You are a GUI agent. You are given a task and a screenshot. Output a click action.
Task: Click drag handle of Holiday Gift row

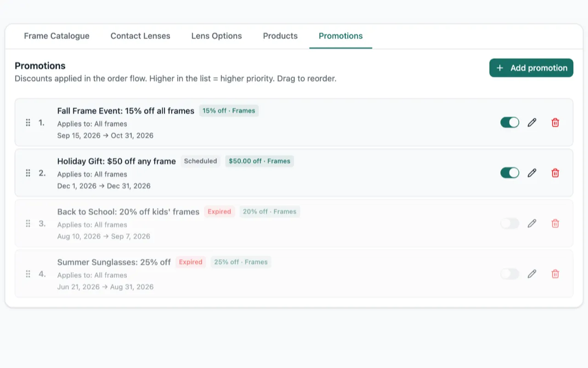28,173
